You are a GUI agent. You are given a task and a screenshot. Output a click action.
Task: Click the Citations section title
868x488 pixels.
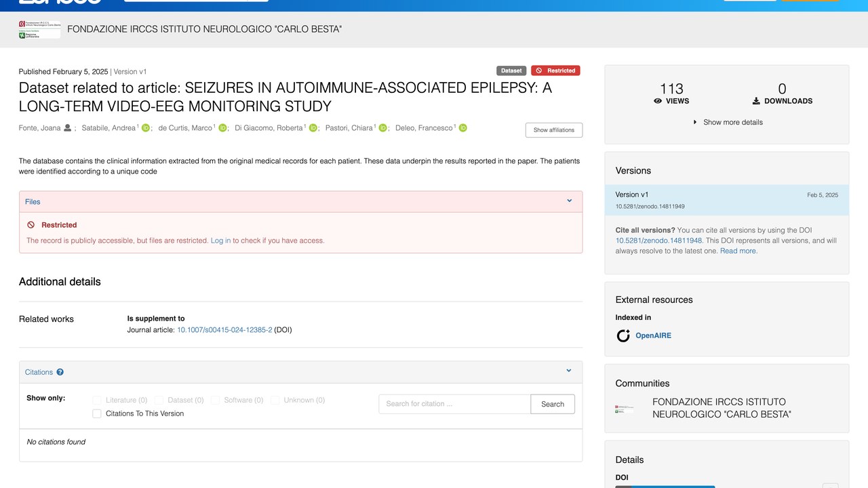point(39,372)
